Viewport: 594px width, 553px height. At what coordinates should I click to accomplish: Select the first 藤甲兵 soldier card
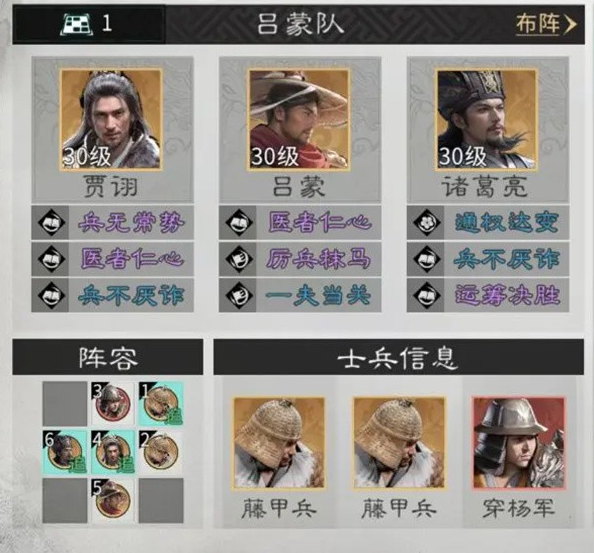tap(279, 456)
